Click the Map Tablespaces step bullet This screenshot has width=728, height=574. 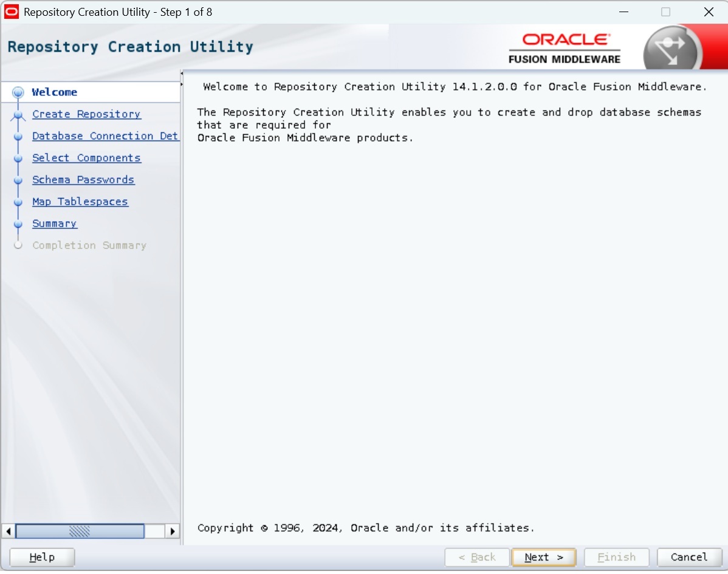(x=18, y=202)
